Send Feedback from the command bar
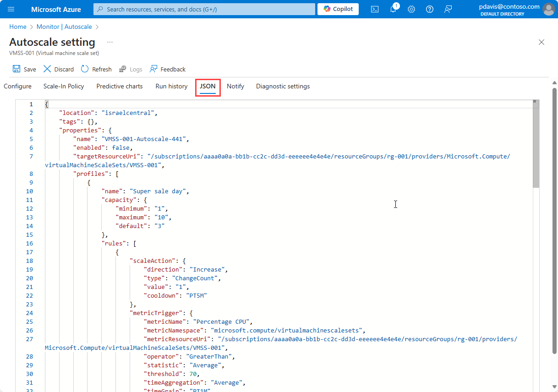This screenshot has height=392, width=558. tap(168, 69)
